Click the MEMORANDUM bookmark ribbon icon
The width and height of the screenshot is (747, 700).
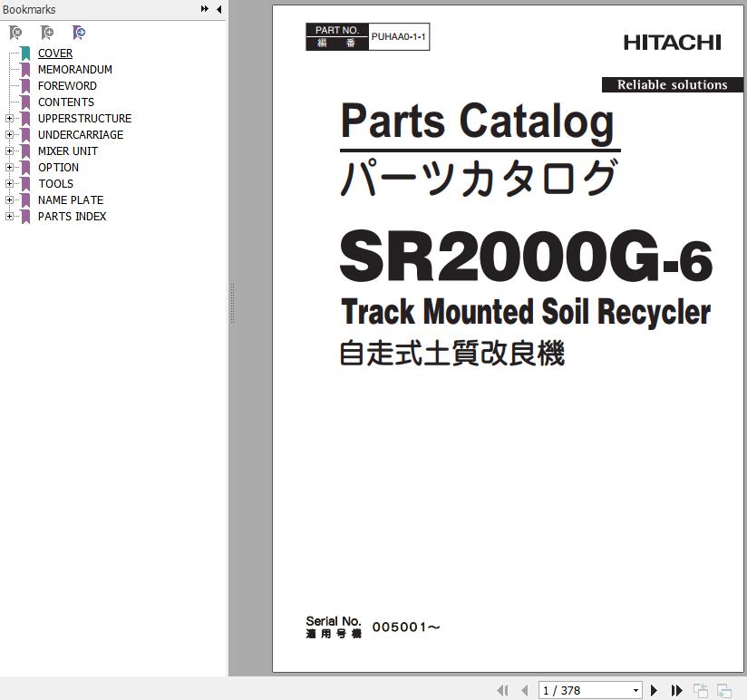(x=25, y=70)
